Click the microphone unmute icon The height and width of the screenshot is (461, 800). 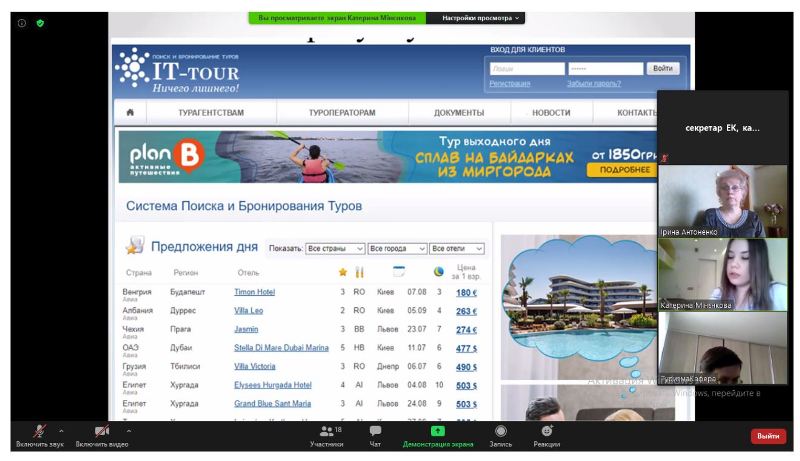point(39,431)
